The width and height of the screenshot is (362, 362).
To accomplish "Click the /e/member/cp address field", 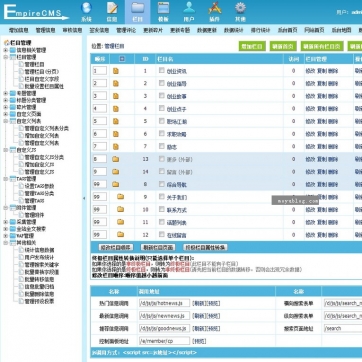I will click(x=164, y=341).
